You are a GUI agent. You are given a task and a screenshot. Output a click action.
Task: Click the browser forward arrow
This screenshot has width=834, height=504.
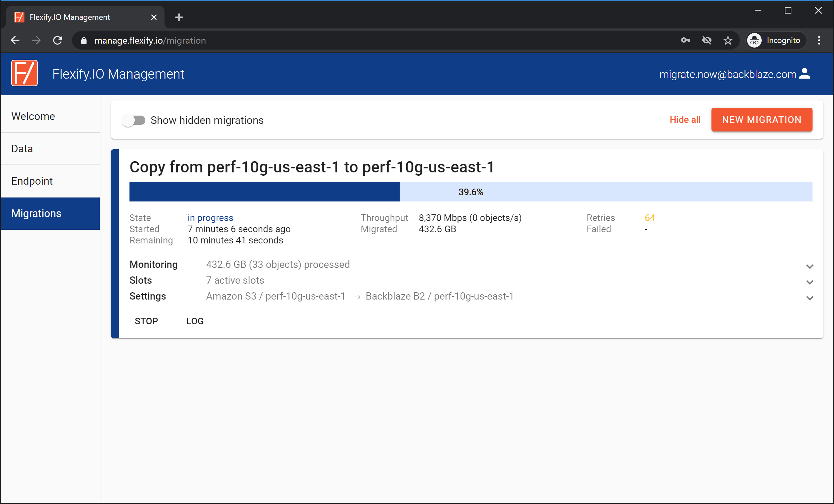pos(36,41)
